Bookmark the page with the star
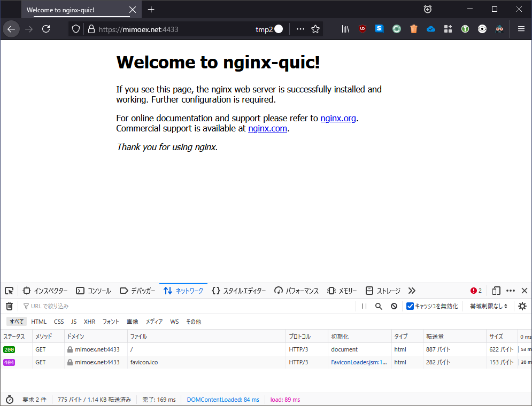532x406 pixels. click(315, 29)
